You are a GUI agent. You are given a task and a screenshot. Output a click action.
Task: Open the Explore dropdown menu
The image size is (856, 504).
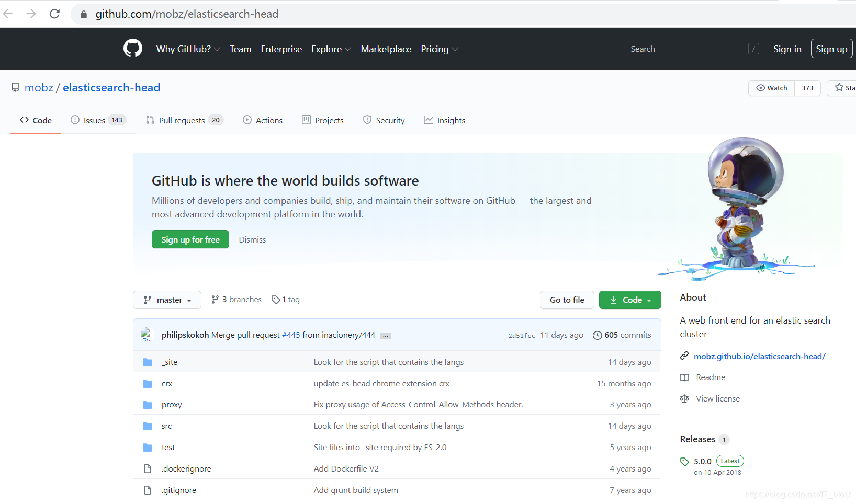pos(331,49)
